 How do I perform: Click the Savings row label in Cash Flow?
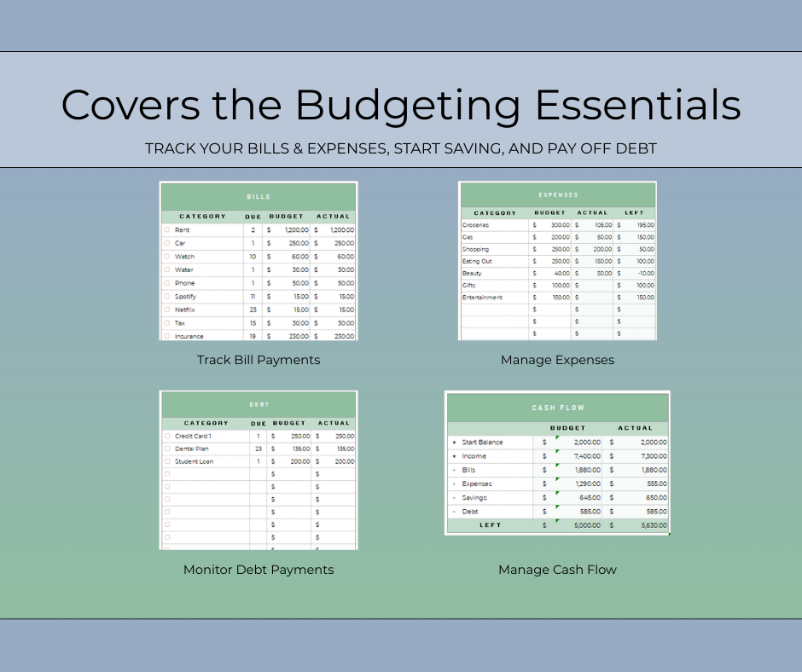pyautogui.click(x=474, y=497)
